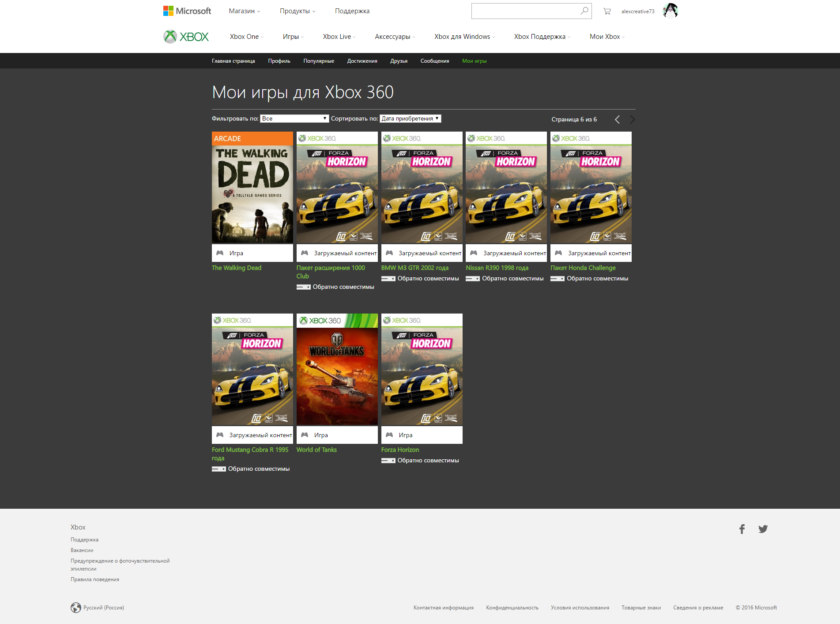
Task: Expand the Xbox Live menu
Action: point(339,37)
